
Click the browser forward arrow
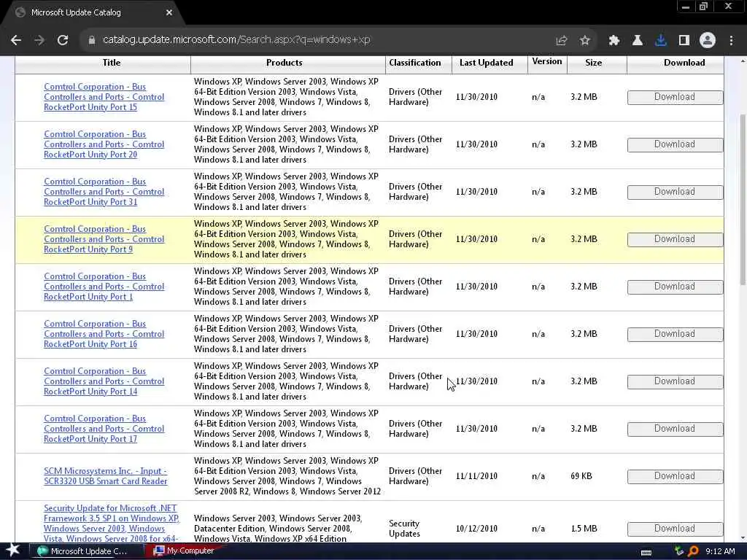click(x=39, y=40)
